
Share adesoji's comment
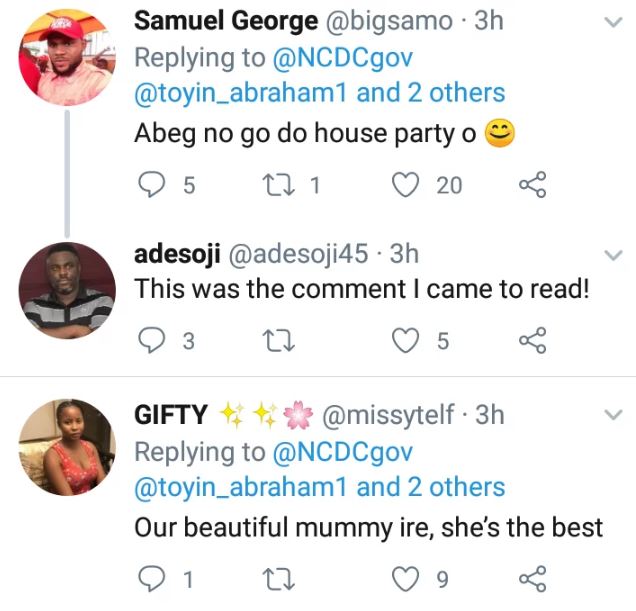coord(532,341)
